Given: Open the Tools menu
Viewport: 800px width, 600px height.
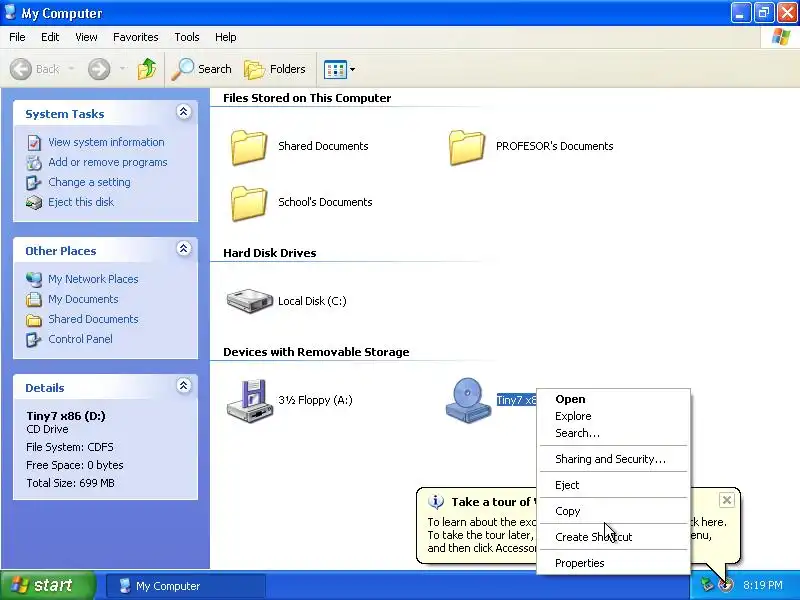Looking at the screenshot, I should coord(187,37).
